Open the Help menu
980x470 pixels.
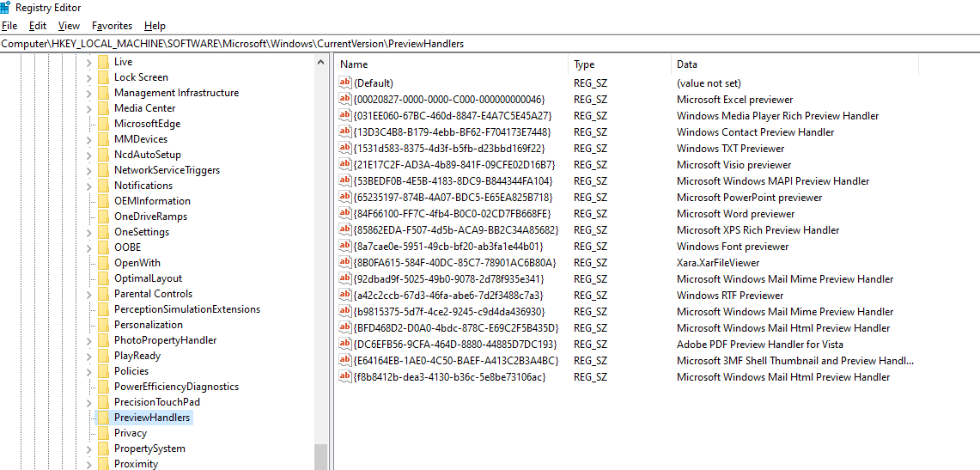point(155,26)
